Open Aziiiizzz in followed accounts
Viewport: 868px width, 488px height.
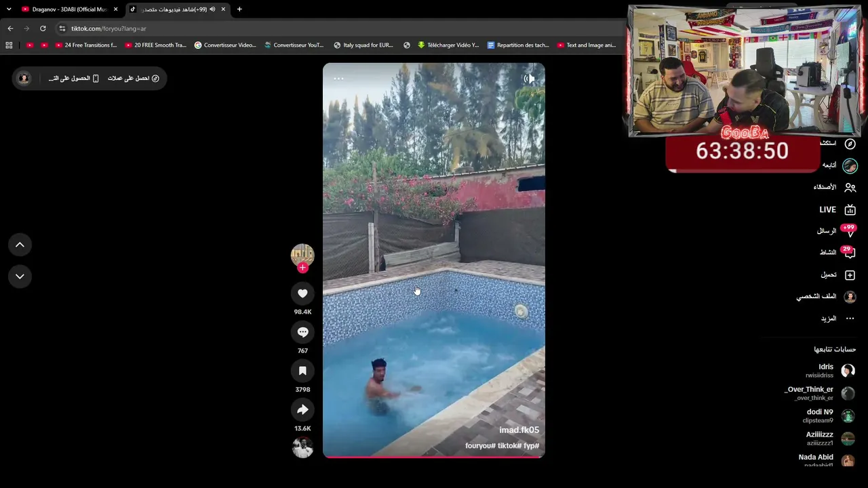point(830,439)
